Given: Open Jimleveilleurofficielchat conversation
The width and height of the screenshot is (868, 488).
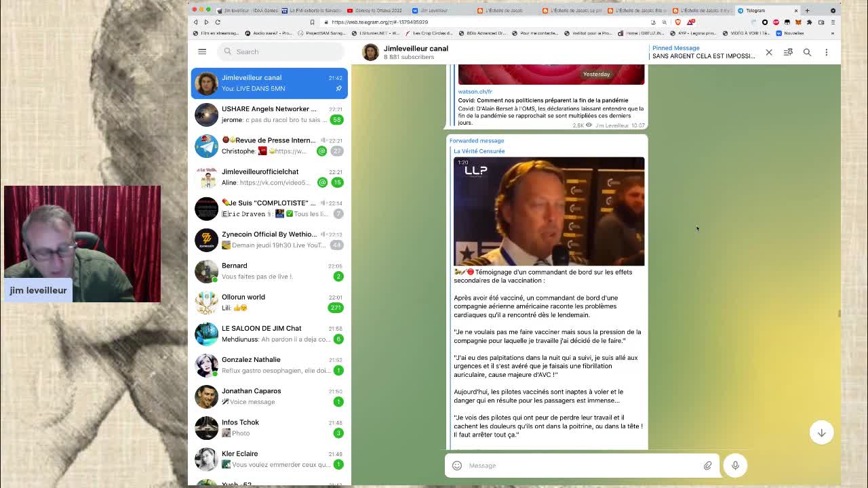Looking at the screenshot, I should [269, 177].
